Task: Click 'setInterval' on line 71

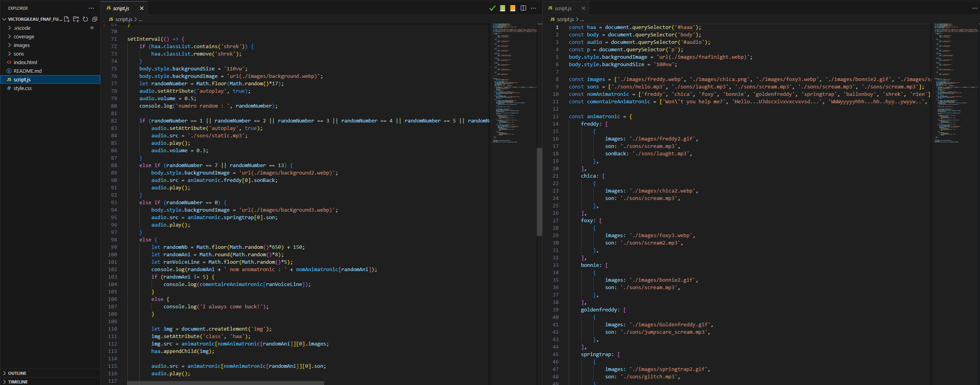Action: [144, 39]
